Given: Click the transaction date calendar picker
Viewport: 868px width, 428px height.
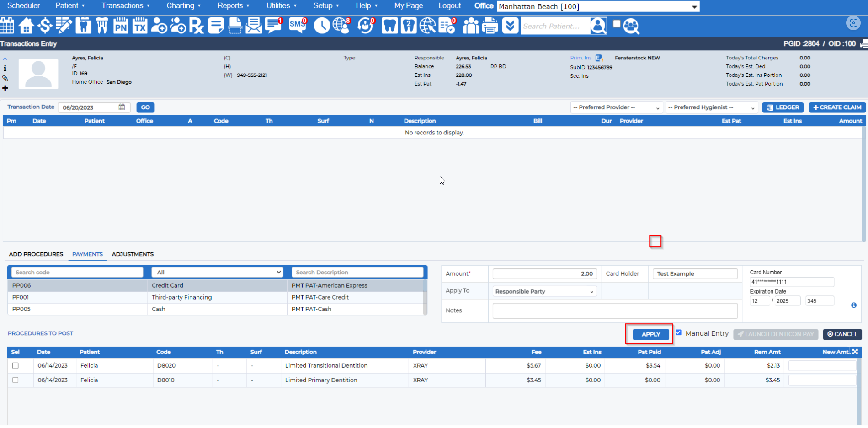Looking at the screenshot, I should tap(122, 107).
